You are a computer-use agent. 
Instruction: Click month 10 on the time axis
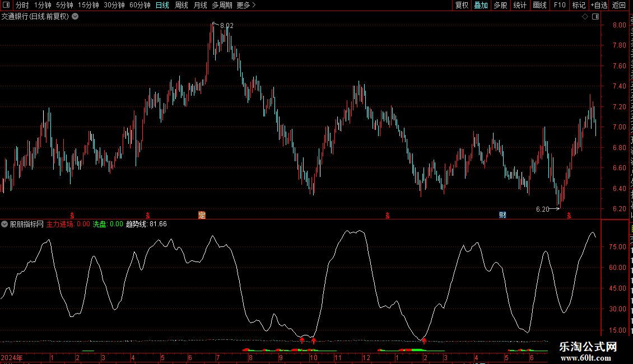[x=313, y=357]
